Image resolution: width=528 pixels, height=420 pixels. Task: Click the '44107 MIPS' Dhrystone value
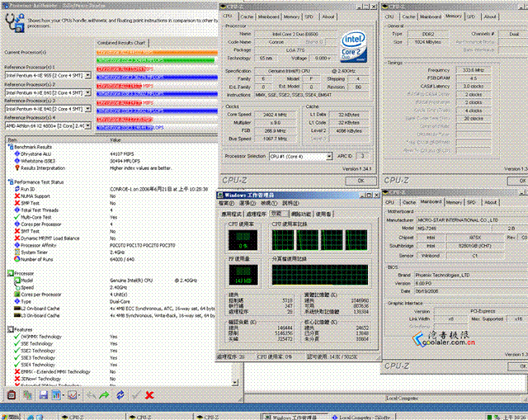[122, 154]
